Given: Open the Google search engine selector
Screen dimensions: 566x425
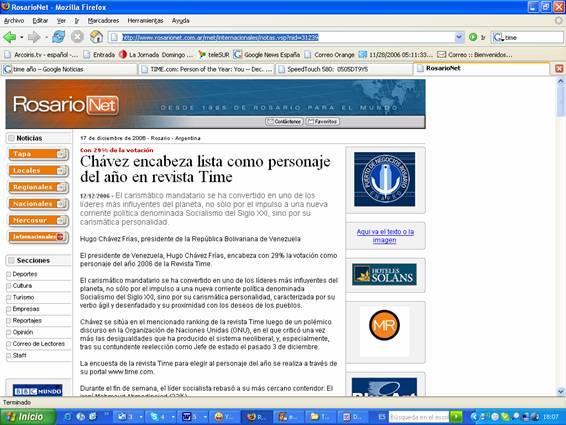Looking at the screenshot, I should pyautogui.click(x=498, y=37).
